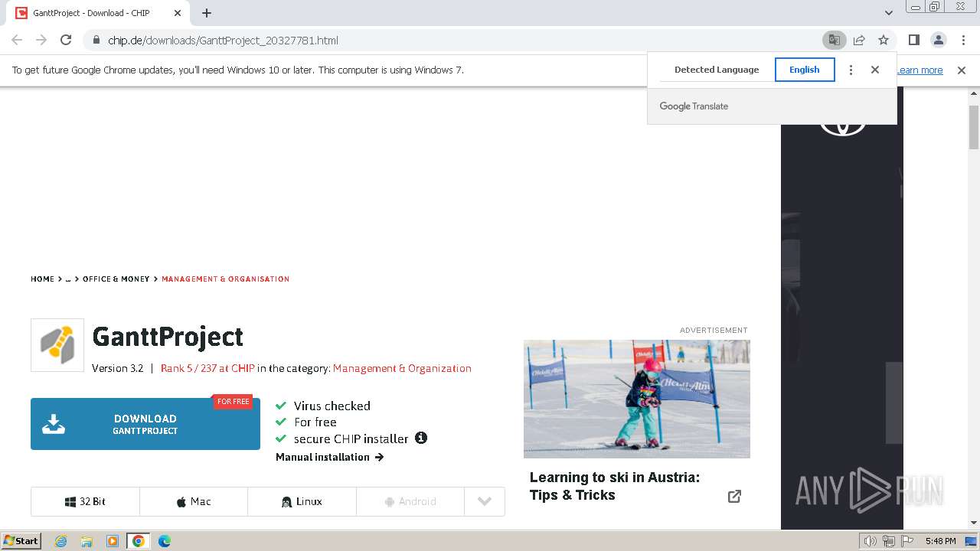Open Chrome's three-dot menu
This screenshot has height=551, width=980.
click(x=962, y=40)
